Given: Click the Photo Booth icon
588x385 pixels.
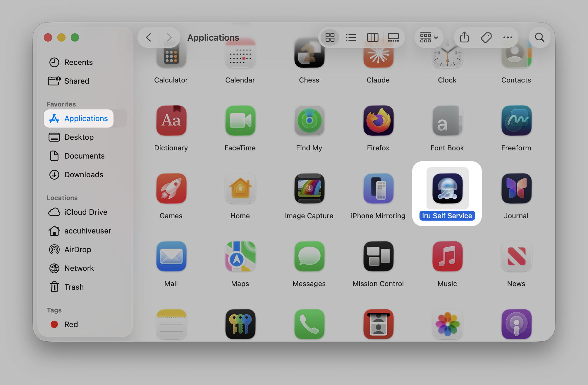Looking at the screenshot, I should click(x=378, y=324).
